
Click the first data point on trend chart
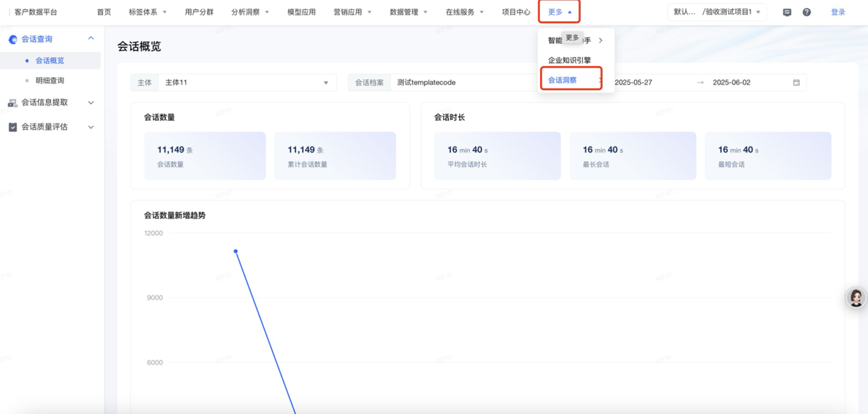[x=236, y=251]
